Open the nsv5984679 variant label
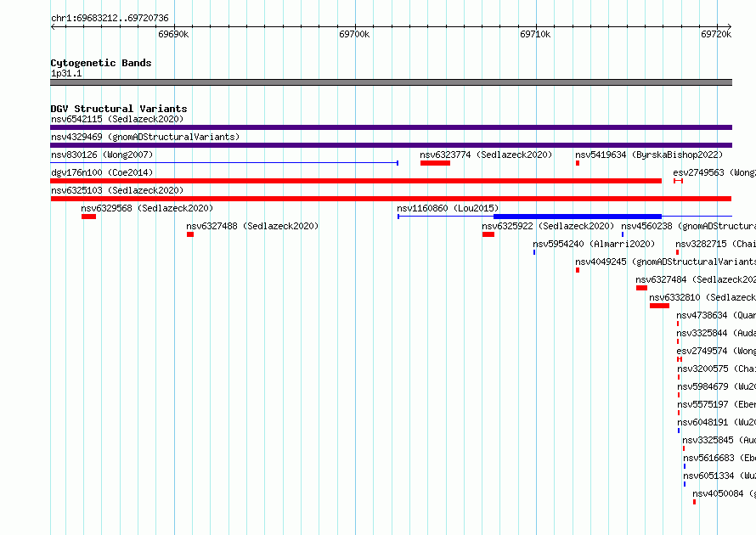This screenshot has width=756, height=535. (716, 386)
